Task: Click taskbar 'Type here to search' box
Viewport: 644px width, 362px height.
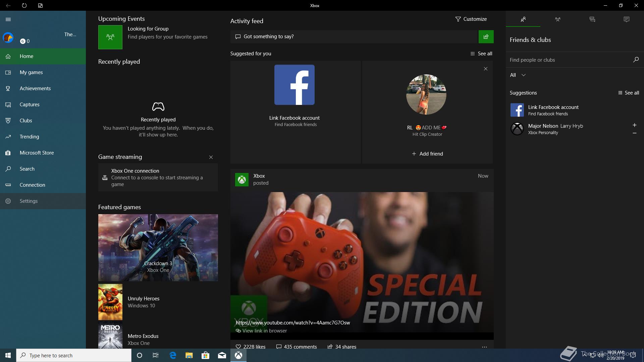Action: [74, 355]
